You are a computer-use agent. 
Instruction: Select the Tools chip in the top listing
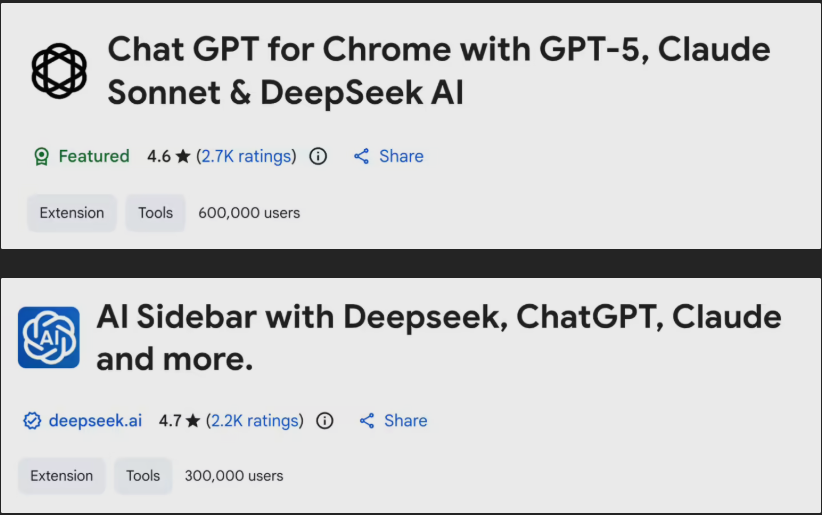click(x=155, y=213)
